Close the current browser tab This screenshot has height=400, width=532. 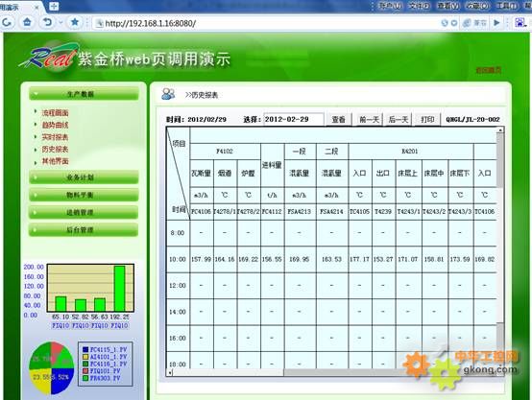[x=36, y=7]
